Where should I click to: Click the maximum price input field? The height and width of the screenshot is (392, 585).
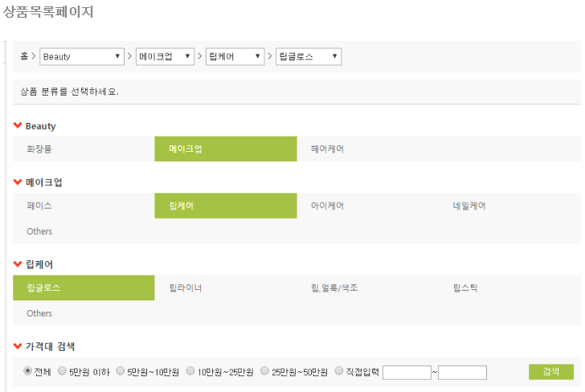[x=462, y=372]
